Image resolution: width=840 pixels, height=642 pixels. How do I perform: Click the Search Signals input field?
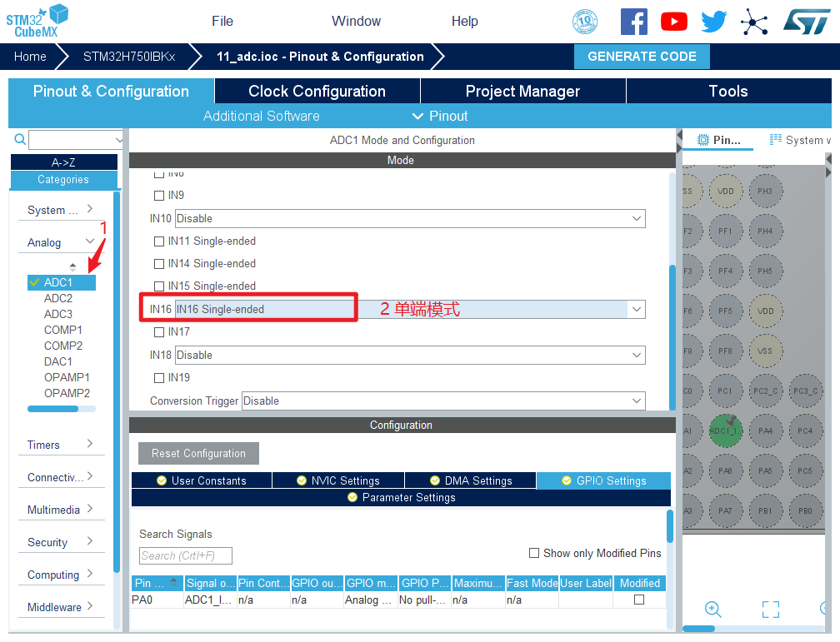(186, 555)
